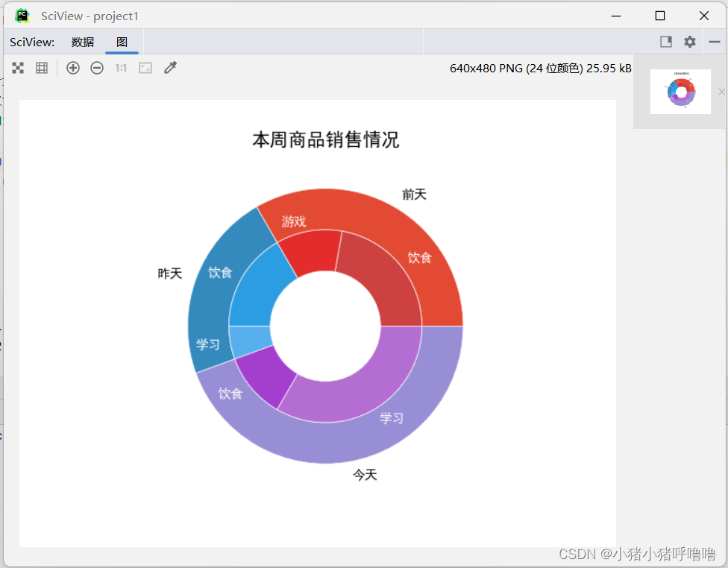Fit the plot to the window

point(18,68)
